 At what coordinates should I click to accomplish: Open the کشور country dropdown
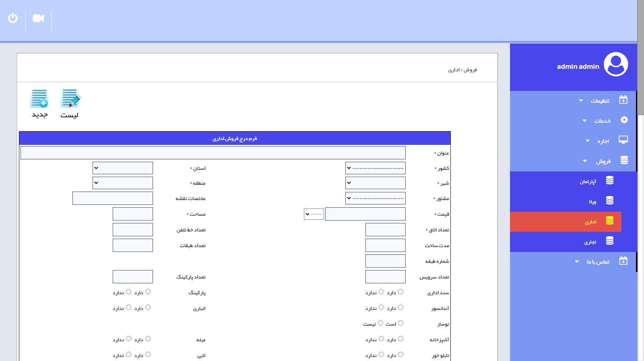click(x=376, y=168)
